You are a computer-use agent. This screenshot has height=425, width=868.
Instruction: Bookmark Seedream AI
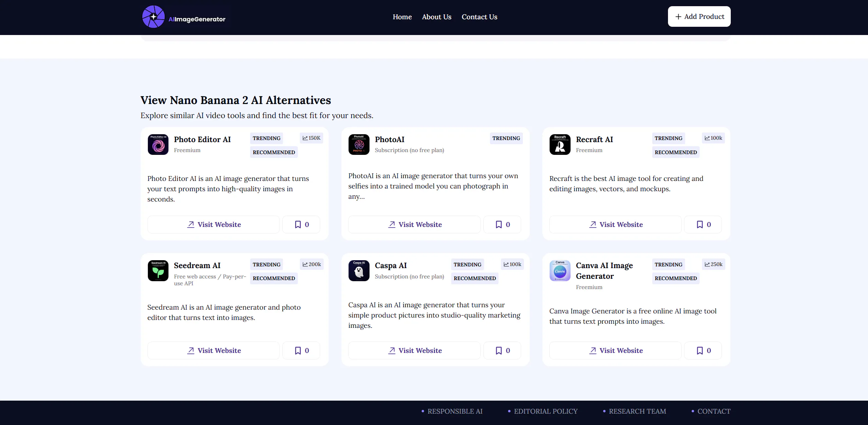[x=301, y=351]
